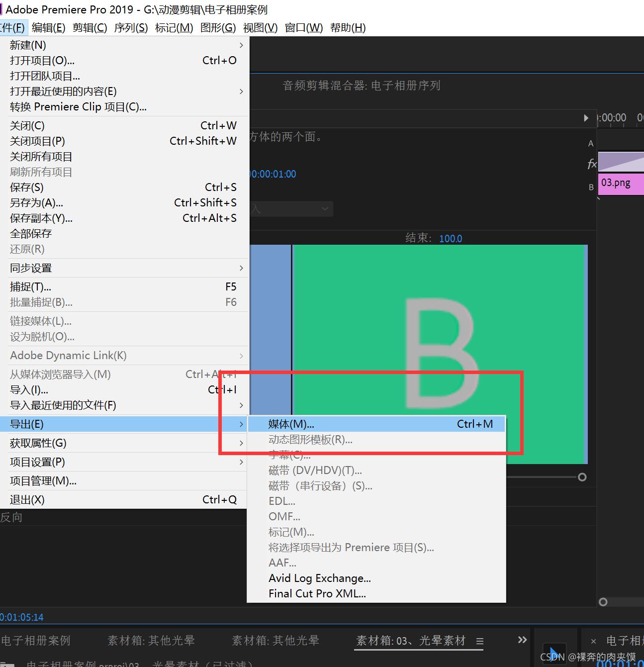This screenshot has height=667, width=644.
Task: Open the 窗口(W) menu
Action: [303, 28]
